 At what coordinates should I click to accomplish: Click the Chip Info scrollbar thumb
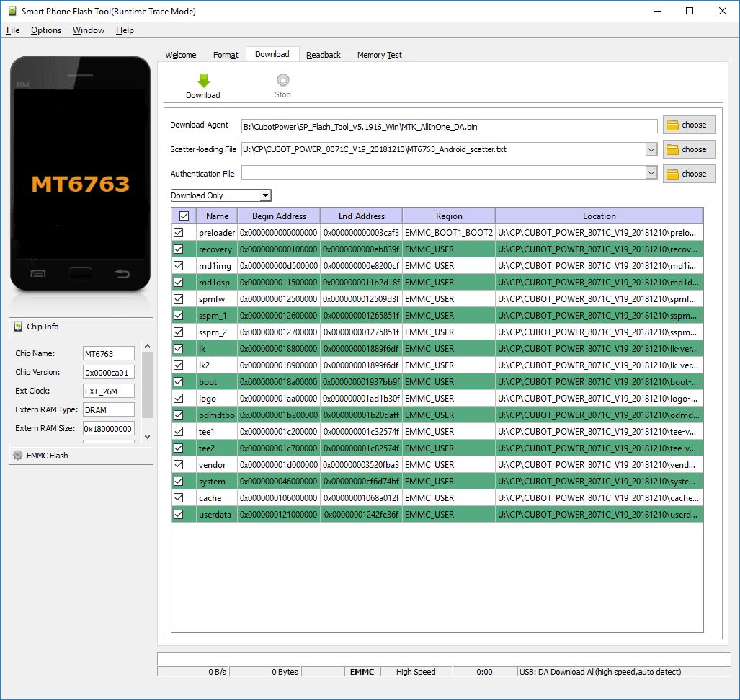[x=147, y=385]
